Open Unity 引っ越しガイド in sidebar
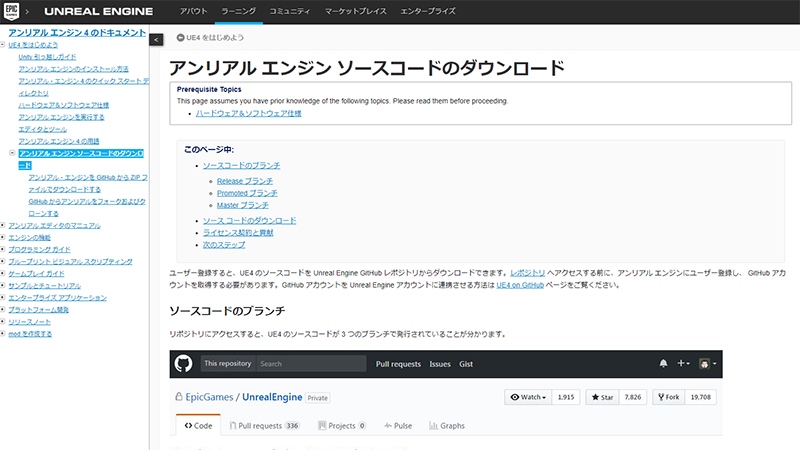The height and width of the screenshot is (450, 800). click(47, 57)
